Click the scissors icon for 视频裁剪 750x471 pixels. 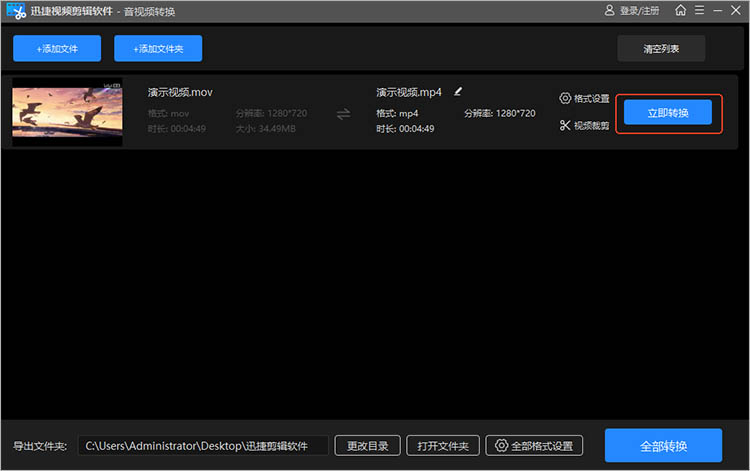(565, 125)
